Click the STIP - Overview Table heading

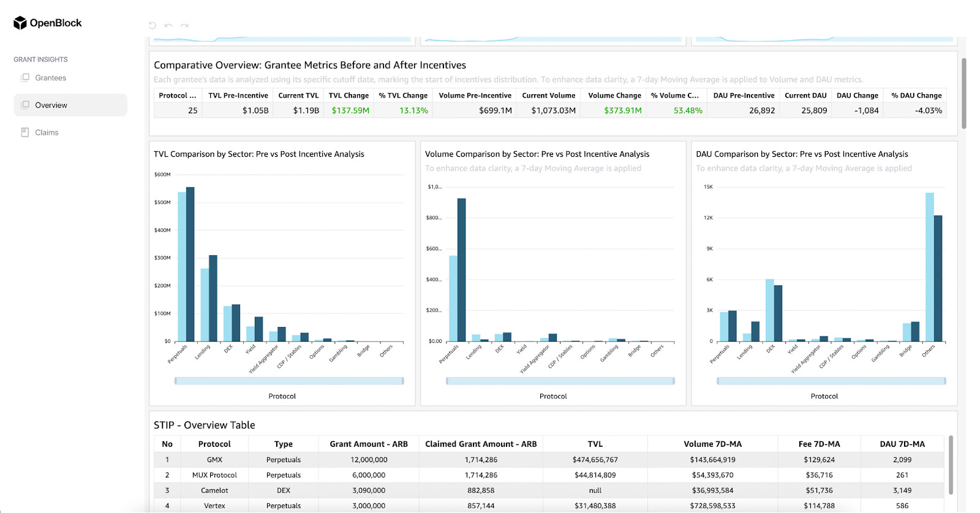point(204,425)
